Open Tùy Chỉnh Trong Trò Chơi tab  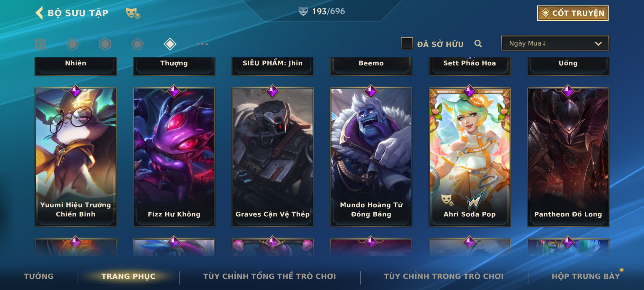(x=444, y=276)
